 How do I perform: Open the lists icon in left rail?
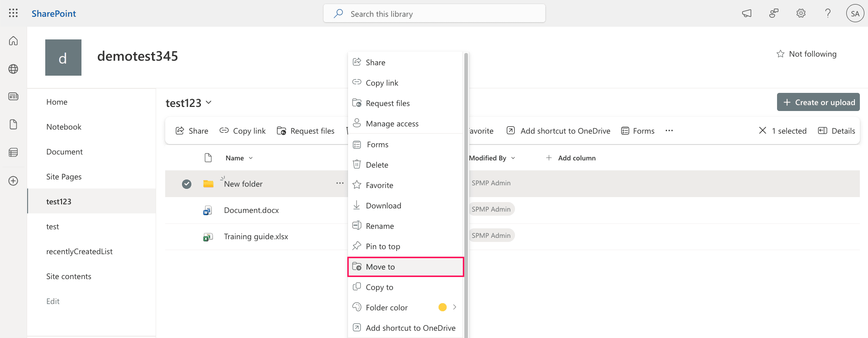click(13, 153)
